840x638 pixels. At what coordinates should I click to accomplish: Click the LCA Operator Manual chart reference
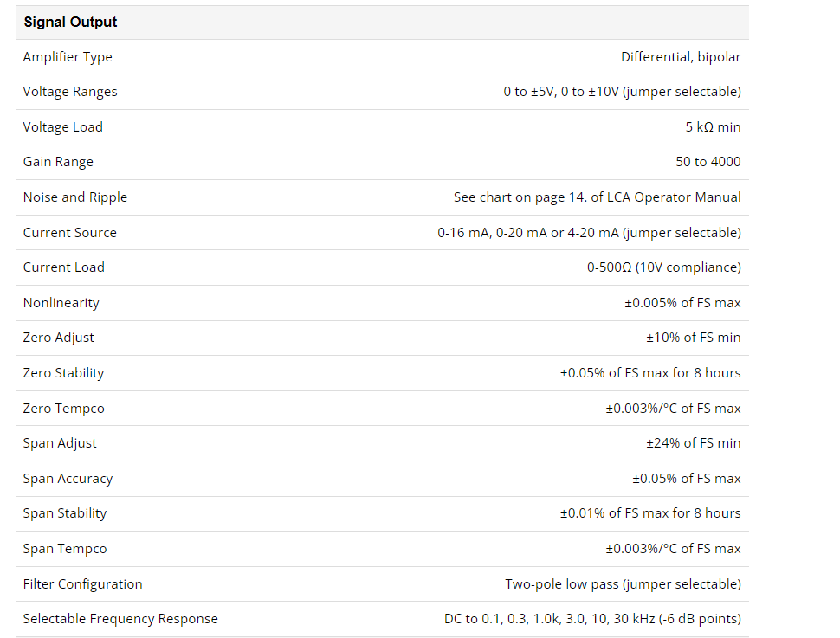pyautogui.click(x=597, y=197)
